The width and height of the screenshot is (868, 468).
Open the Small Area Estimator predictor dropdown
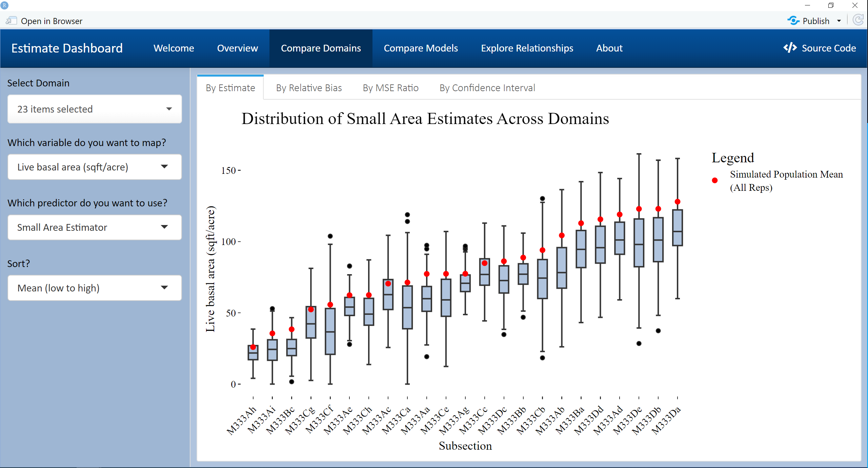click(x=95, y=227)
